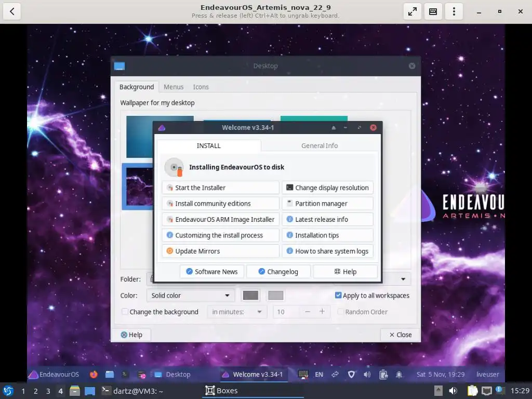Screen dimensions: 532x399
Task: Toggle the Random Order checkbox
Action: (340, 312)
